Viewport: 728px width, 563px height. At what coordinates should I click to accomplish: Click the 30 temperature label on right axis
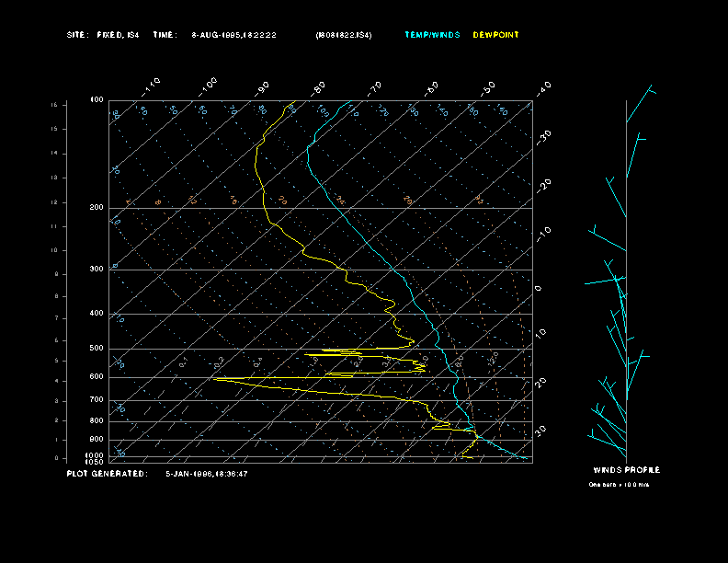pos(540,431)
